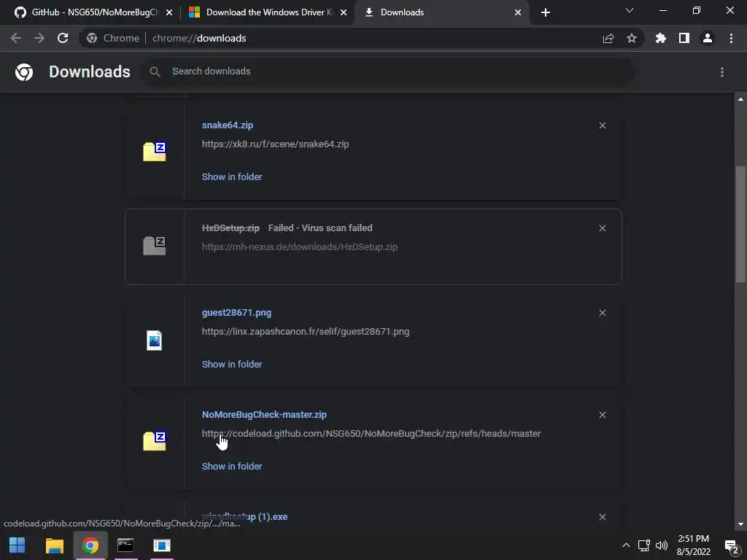Click the snake64.zip archive file icon
Viewport: 747px width, 560px height.
tap(155, 152)
